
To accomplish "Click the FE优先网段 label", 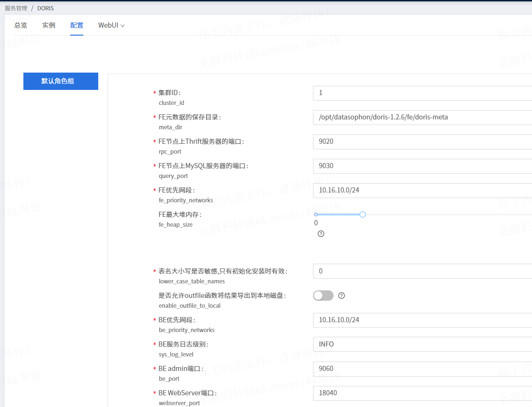I will tap(176, 190).
